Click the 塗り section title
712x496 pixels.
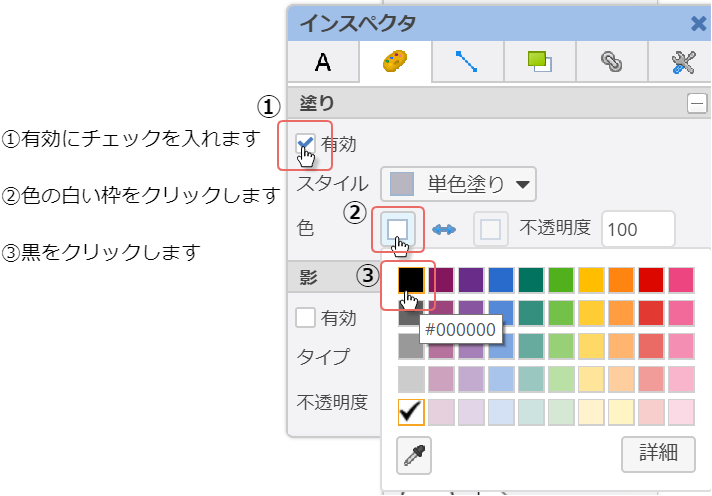point(317,104)
